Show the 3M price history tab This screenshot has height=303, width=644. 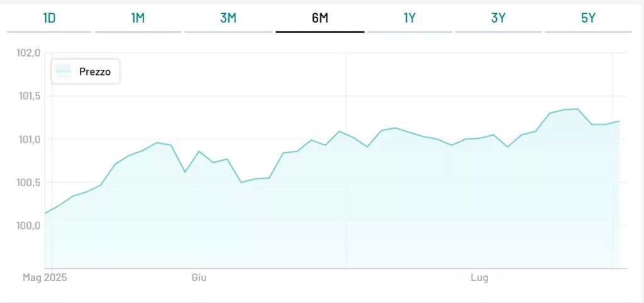228,18
